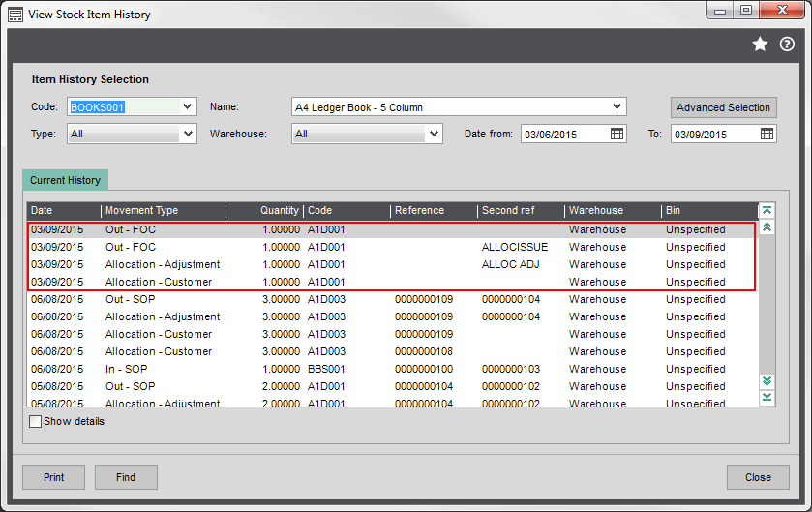812x512 pixels.
Task: Select the In - SOP row
Action: (130, 369)
